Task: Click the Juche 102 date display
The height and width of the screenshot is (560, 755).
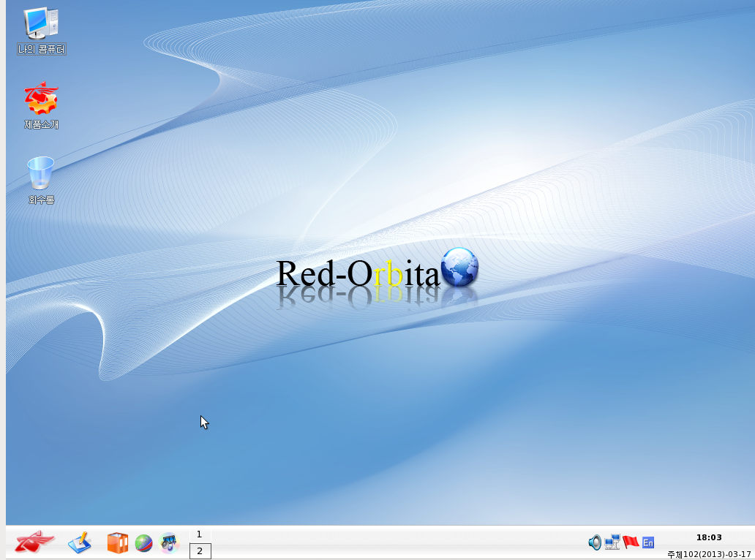Action: click(x=709, y=554)
